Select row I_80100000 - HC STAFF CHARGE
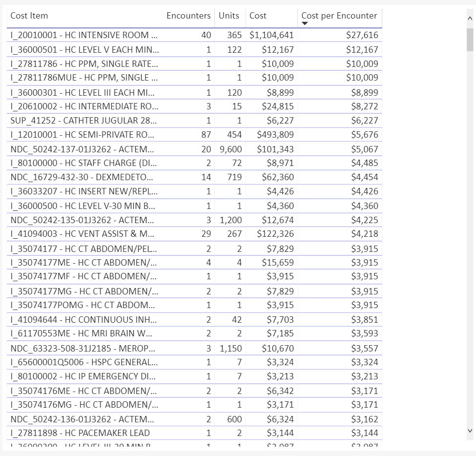The image size is (476, 456). click(194, 163)
